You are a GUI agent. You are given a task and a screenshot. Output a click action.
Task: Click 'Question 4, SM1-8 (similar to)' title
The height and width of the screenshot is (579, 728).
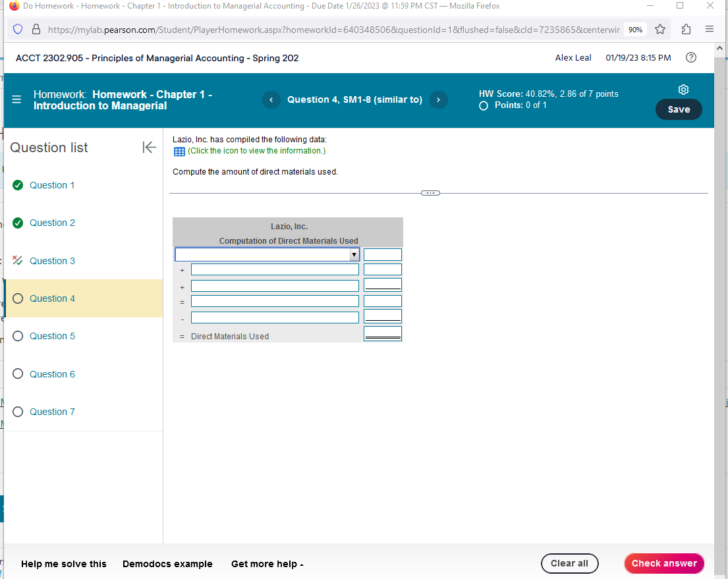[354, 100]
